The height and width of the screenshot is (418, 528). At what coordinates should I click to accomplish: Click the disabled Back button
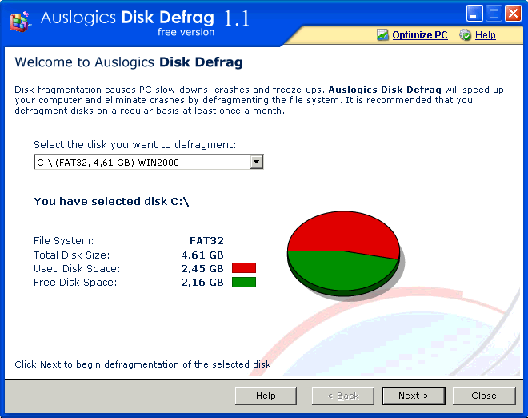343,396
